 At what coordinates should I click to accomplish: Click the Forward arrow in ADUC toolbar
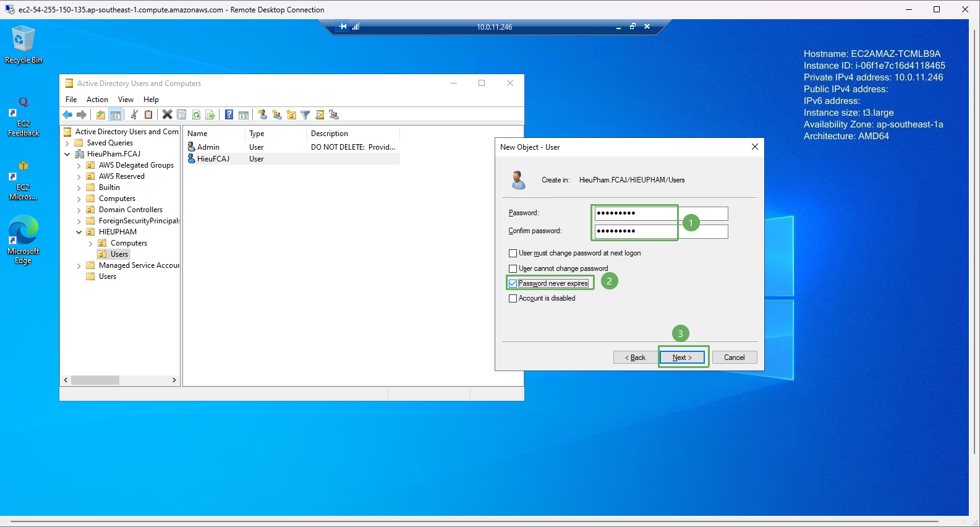[82, 114]
